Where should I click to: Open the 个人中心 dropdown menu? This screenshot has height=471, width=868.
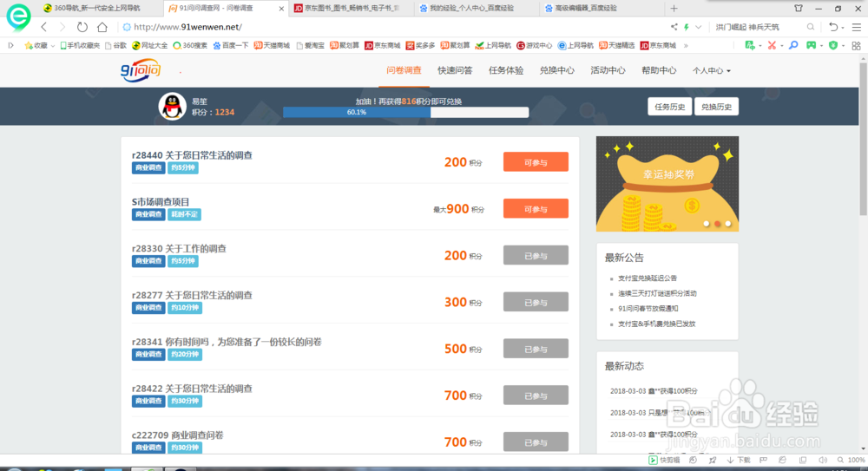712,70
